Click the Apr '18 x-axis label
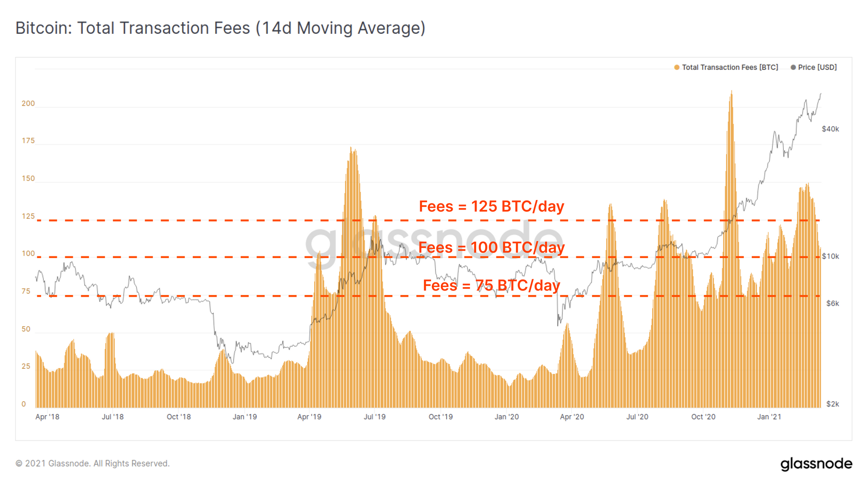The height and width of the screenshot is (488, 868). (47, 417)
